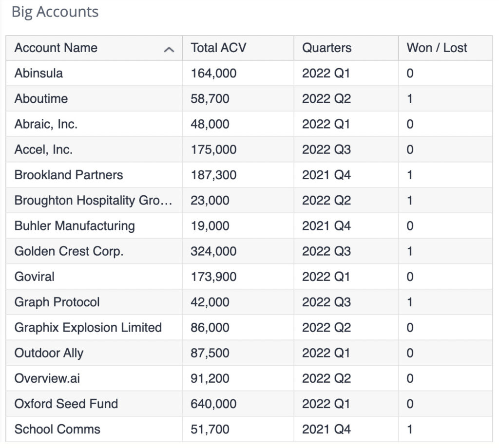499x448 pixels.
Task: Click the 164,000 ACV value
Action: (213, 73)
